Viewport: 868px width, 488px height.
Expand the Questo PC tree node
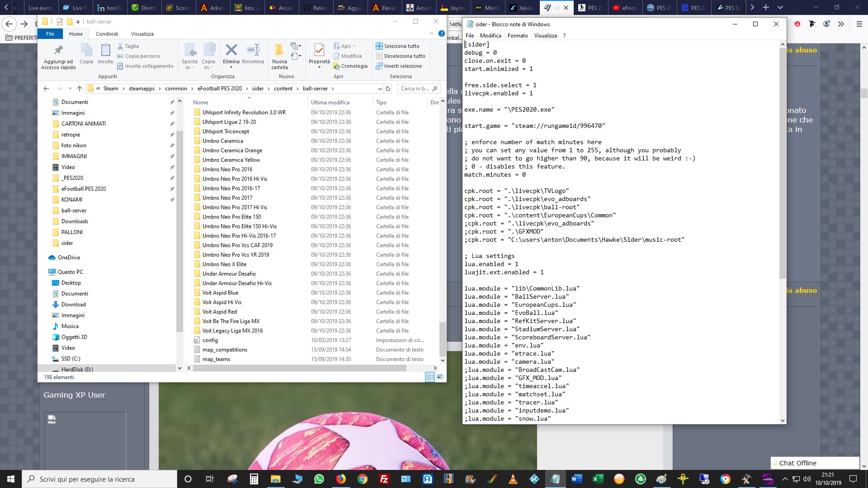(46, 272)
